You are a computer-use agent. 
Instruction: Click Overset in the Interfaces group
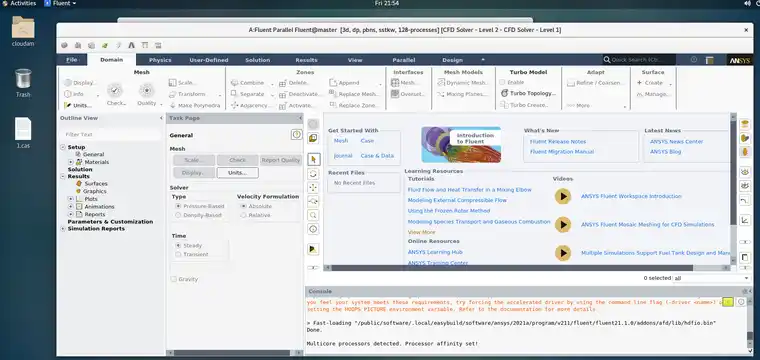click(x=407, y=94)
